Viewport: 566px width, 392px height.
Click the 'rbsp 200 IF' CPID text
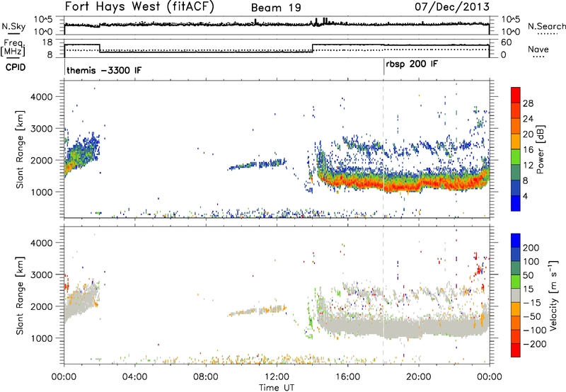pos(412,64)
